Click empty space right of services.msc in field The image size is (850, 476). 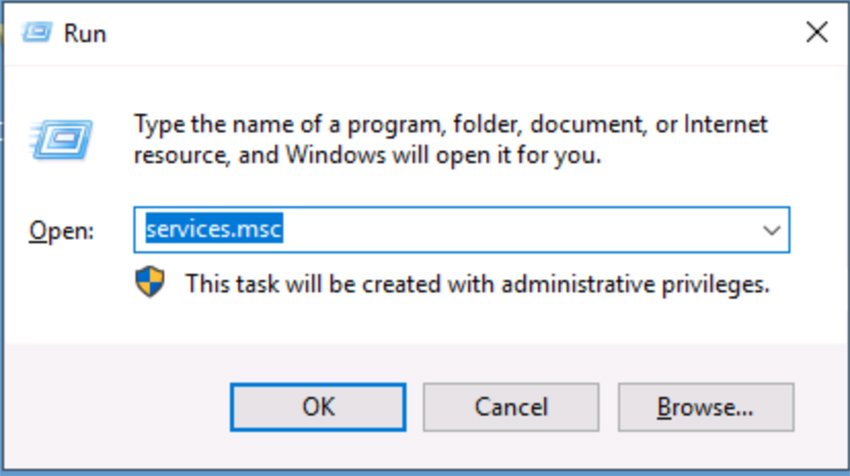click(520, 230)
